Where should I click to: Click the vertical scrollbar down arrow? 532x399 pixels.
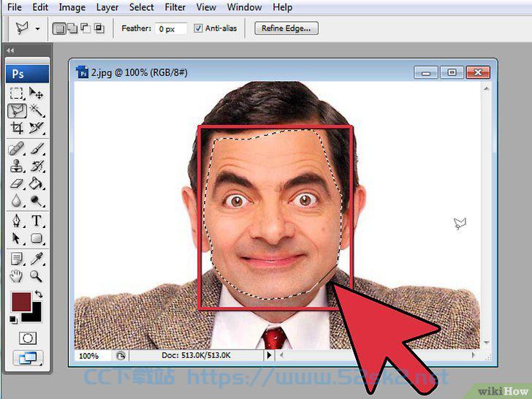486,343
